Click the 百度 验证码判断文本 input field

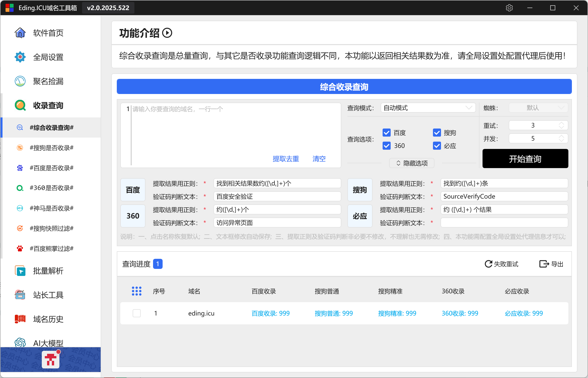[x=277, y=196]
